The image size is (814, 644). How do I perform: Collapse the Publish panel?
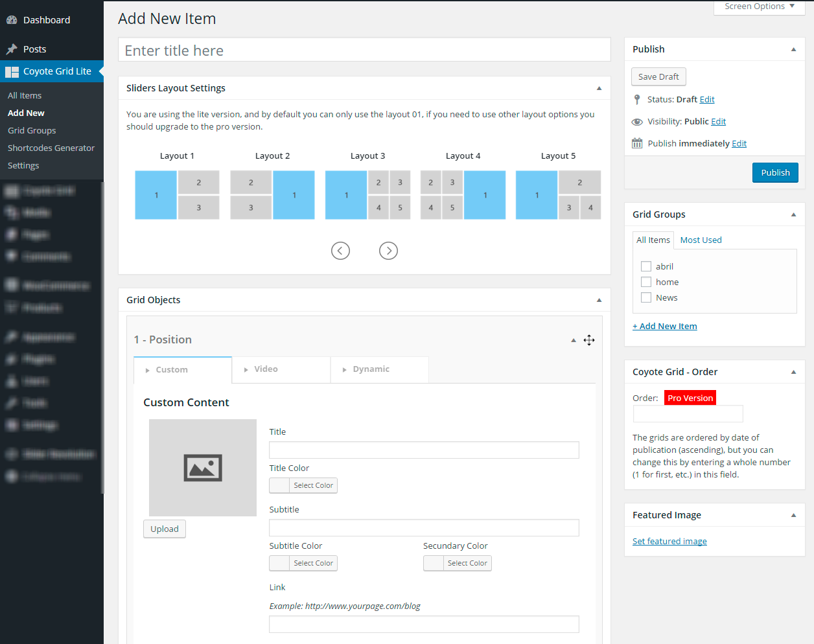[793, 49]
